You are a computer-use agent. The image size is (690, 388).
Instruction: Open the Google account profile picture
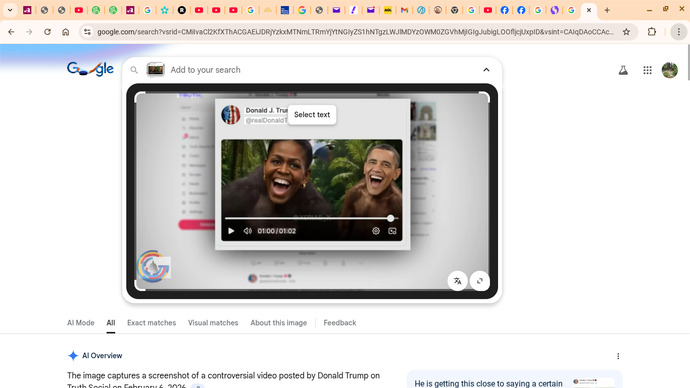click(670, 70)
